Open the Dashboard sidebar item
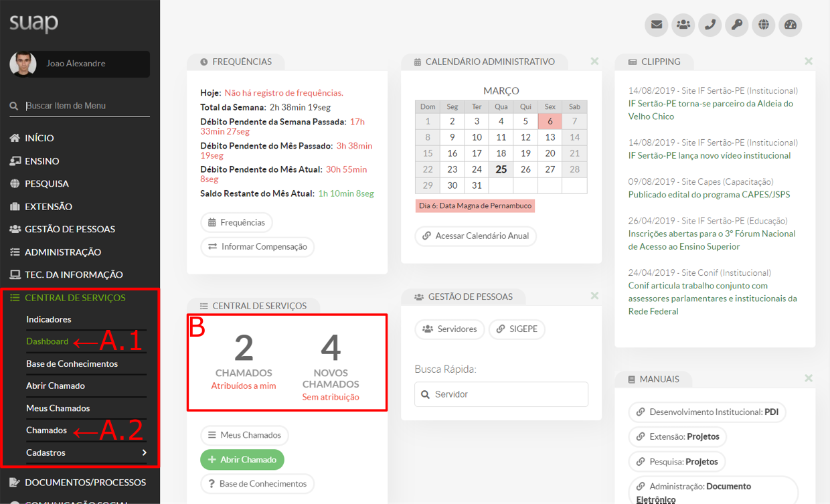The image size is (830, 504). [x=47, y=341]
